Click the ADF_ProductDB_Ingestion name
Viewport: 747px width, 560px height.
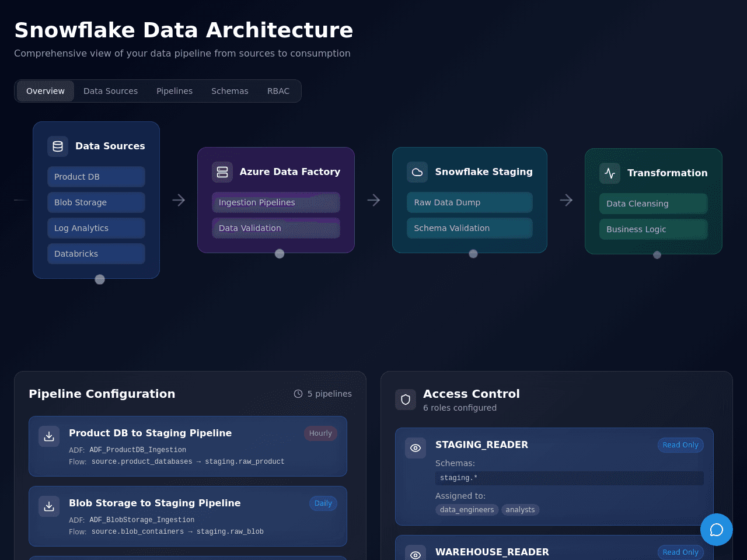click(x=138, y=450)
